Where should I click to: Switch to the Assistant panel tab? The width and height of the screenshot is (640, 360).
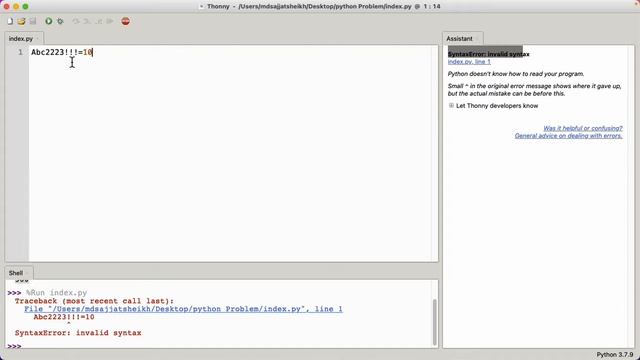coord(459,39)
